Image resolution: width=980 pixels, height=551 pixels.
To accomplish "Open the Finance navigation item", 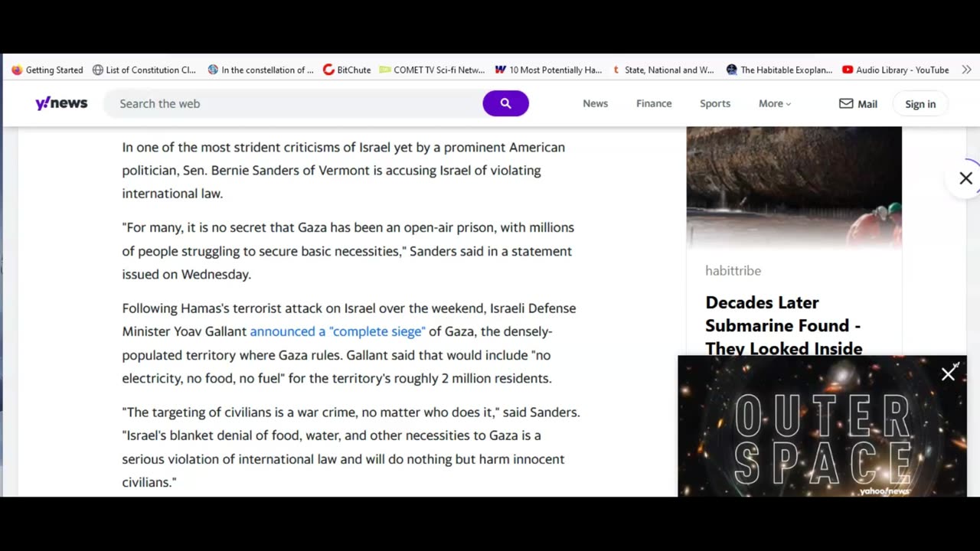I will coord(654,103).
